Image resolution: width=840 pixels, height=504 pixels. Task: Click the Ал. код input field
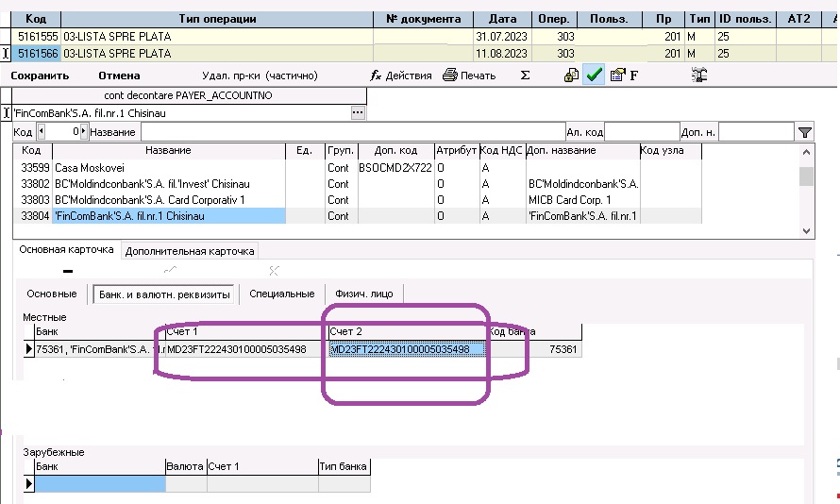tap(642, 132)
